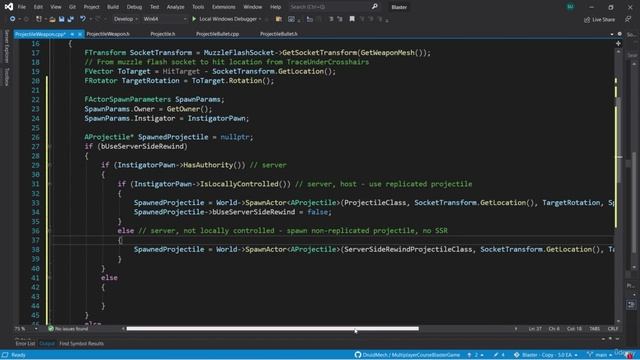640x360 pixels.
Task: Switch to the ProjectileWeapon.h tab
Action: tap(108, 34)
